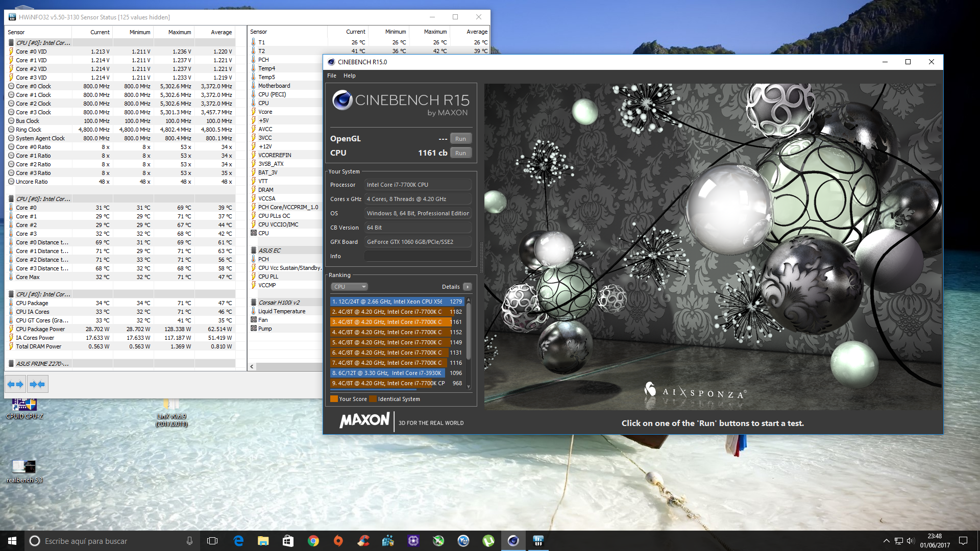Switch to Cinebench taskbar icon

[x=513, y=541]
